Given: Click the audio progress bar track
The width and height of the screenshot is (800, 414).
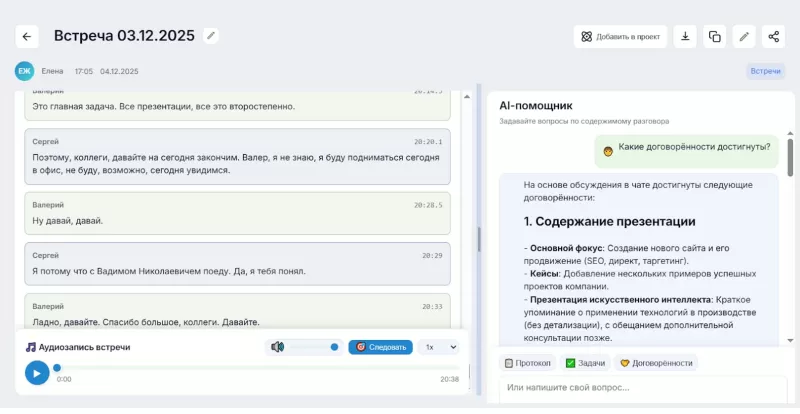Looking at the screenshot, I should [x=258, y=368].
